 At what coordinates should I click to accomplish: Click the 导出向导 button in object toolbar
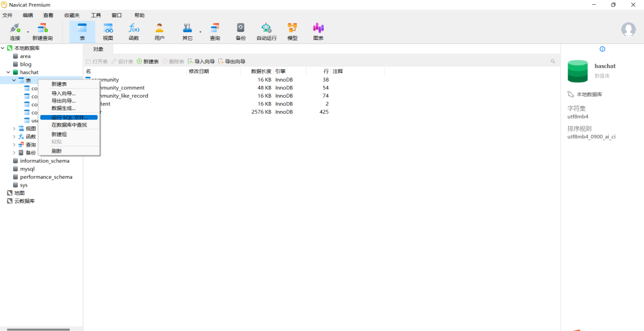click(x=232, y=61)
